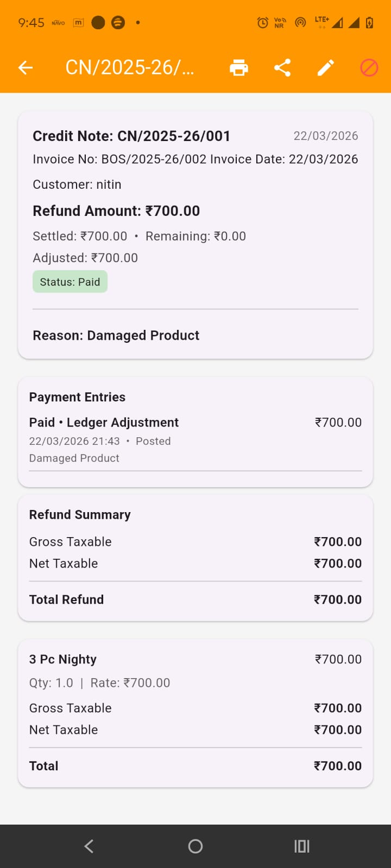Edit credit note with pencil icon
Viewport: 391px width, 868px height.
click(x=326, y=68)
